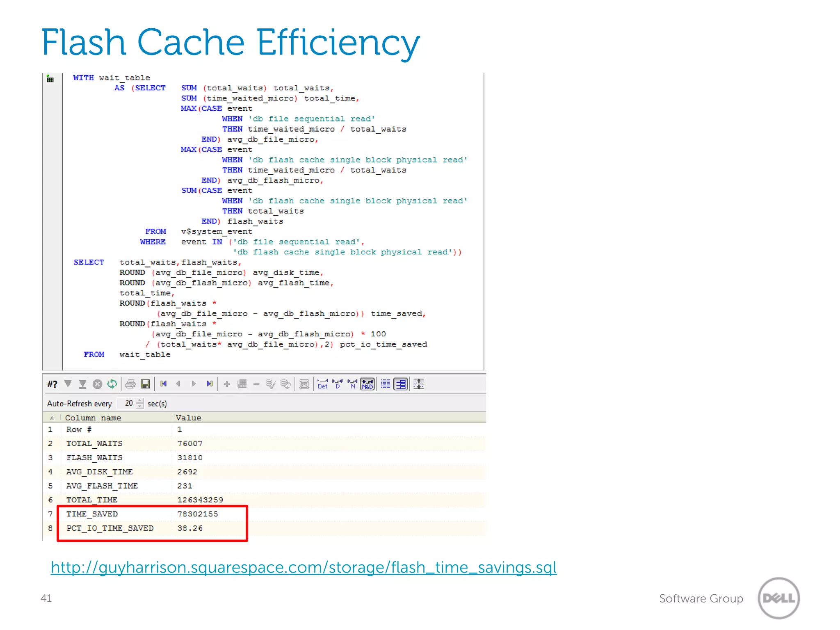Select the Def column width mode
Screen dimensions: 840x630
323,384
